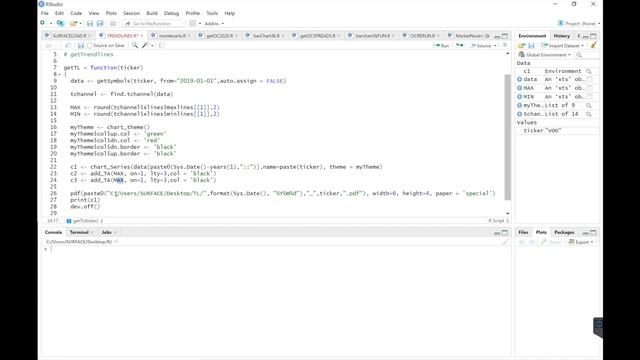Click the Re-run previous code icon

[x=460, y=45]
